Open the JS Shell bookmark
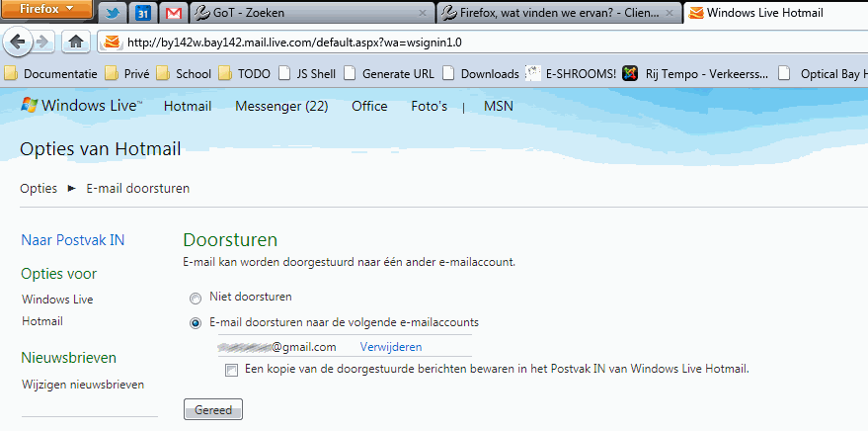This screenshot has width=868, height=431. [307, 74]
